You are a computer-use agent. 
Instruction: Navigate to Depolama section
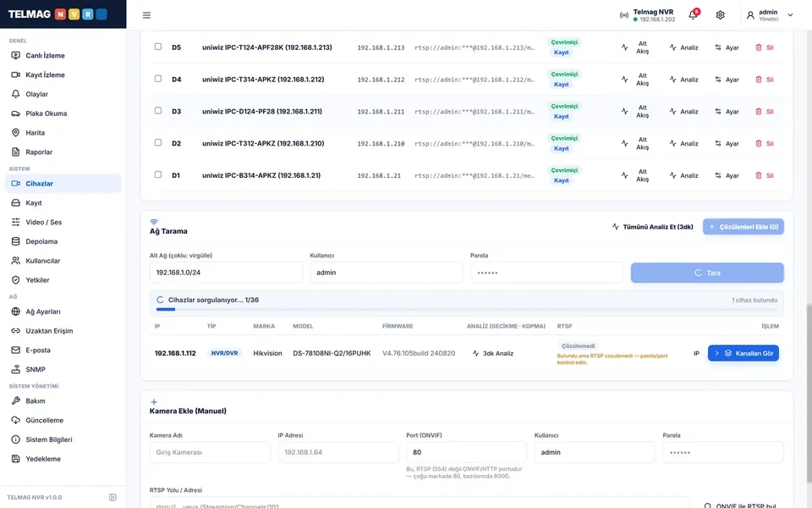[63, 241]
